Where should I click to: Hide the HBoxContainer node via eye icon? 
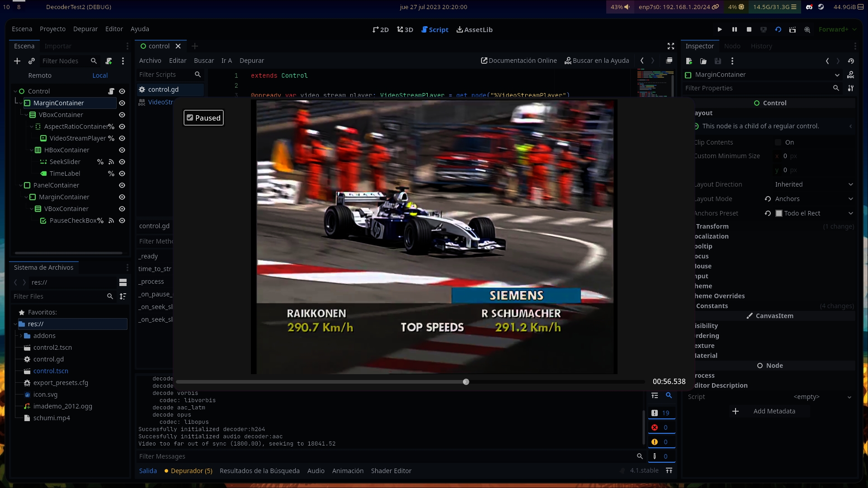click(x=122, y=150)
